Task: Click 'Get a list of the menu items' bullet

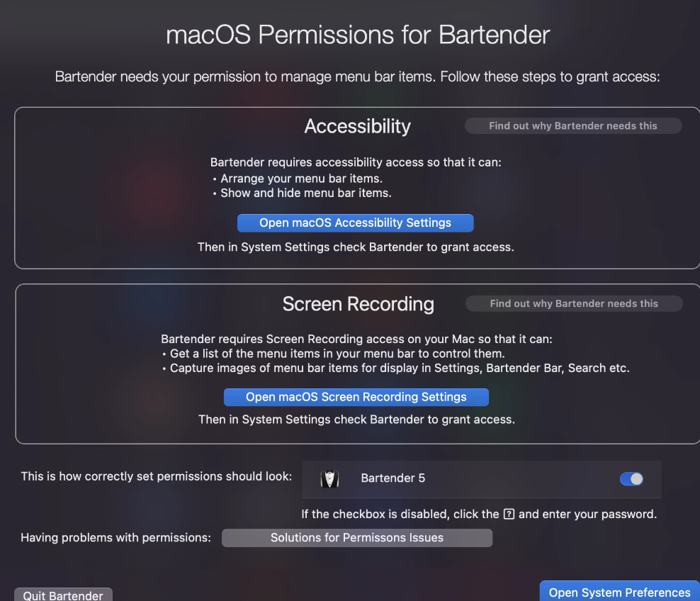Action: (334, 354)
